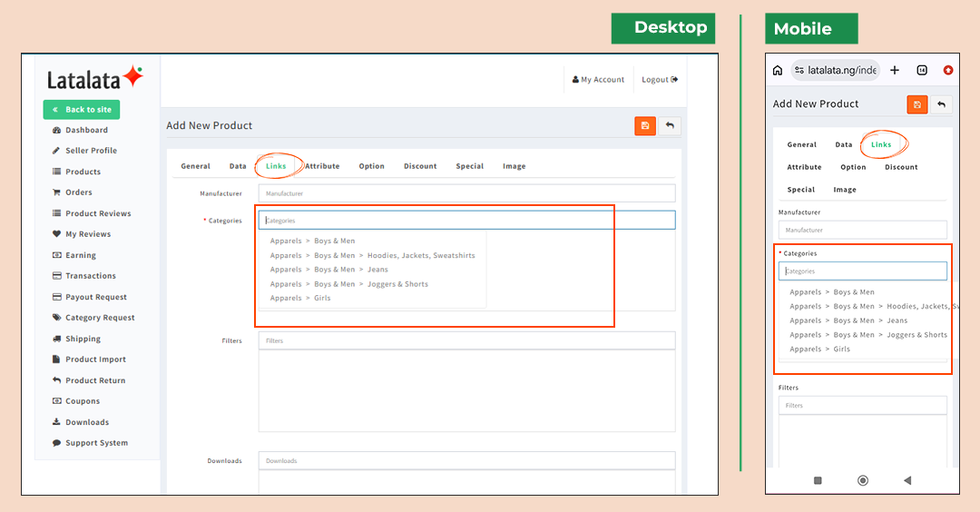This screenshot has height=512, width=980.
Task: Click the orange save icon in desktop view
Action: point(645,125)
